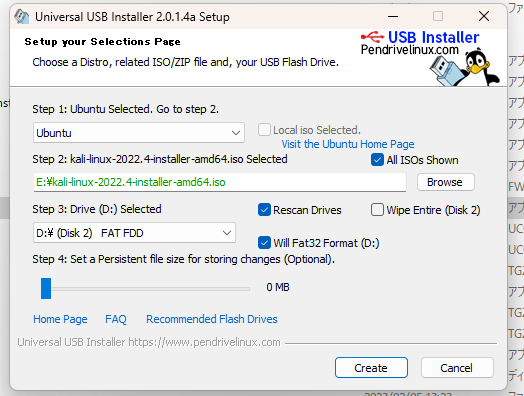Screen dimensions: 524x396
Task: Click the Universal USB Installer title bar icon
Action: click(22, 16)
